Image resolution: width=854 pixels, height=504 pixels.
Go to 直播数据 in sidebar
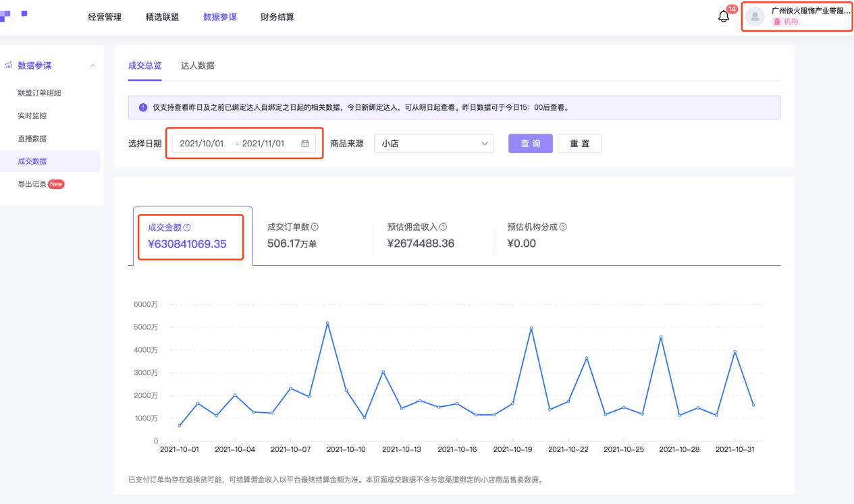click(32, 138)
